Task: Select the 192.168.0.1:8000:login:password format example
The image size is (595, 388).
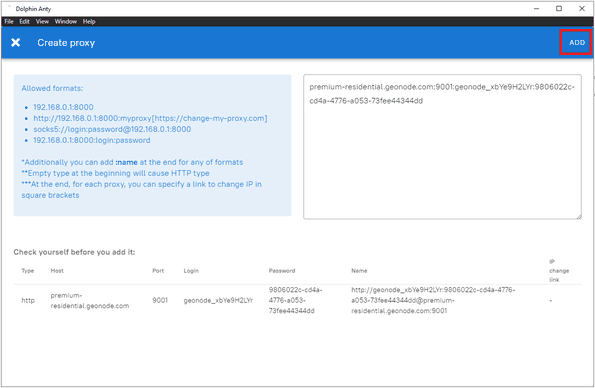Action: (92, 140)
